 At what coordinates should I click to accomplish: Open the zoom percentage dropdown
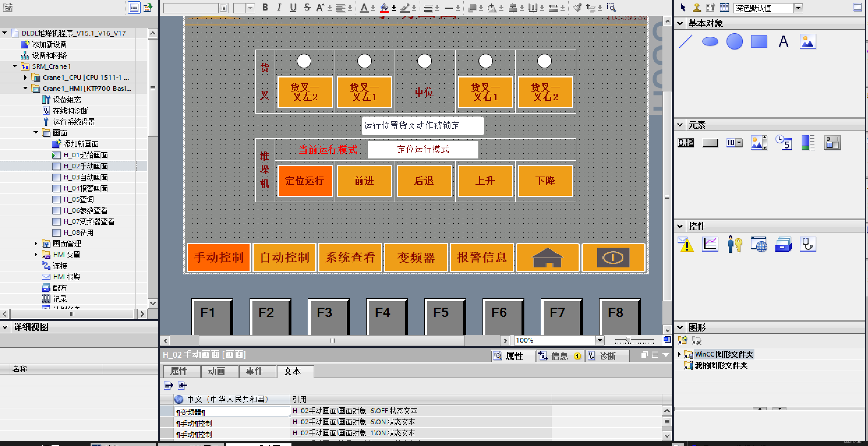[600, 340]
